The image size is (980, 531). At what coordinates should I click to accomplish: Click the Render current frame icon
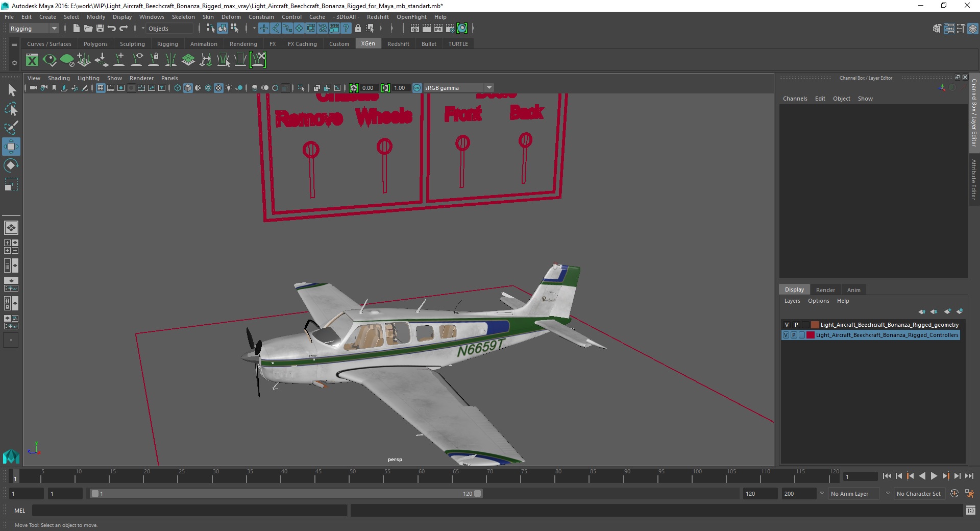427,29
